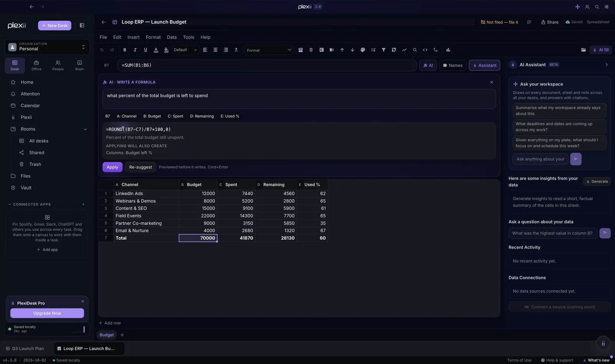Apply the suggested formula
The image size is (615, 364).
click(112, 167)
